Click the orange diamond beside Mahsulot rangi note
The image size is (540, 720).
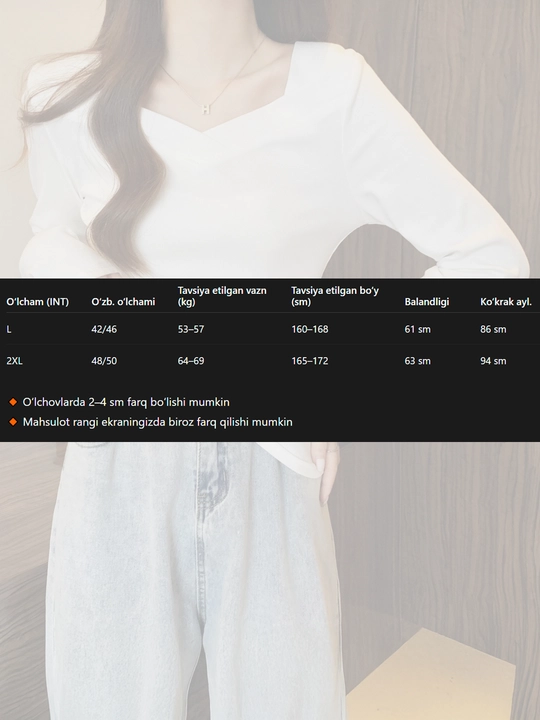pyautogui.click(x=13, y=422)
